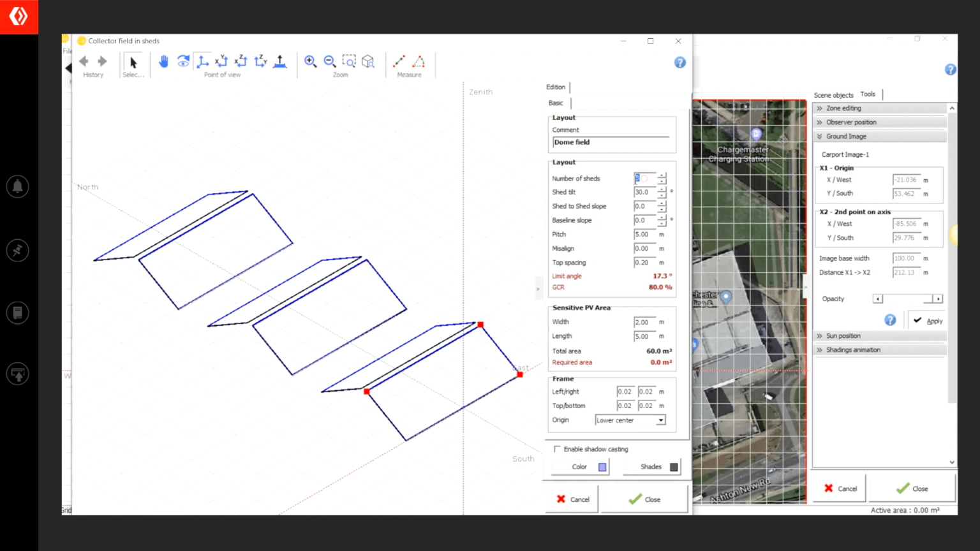Select the pan (hand) tool
This screenshot has height=551, width=980.
(164, 61)
